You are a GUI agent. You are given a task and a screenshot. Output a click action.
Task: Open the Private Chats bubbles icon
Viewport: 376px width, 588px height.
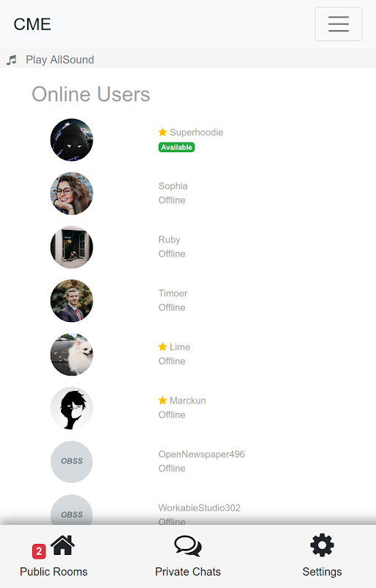pyautogui.click(x=188, y=546)
